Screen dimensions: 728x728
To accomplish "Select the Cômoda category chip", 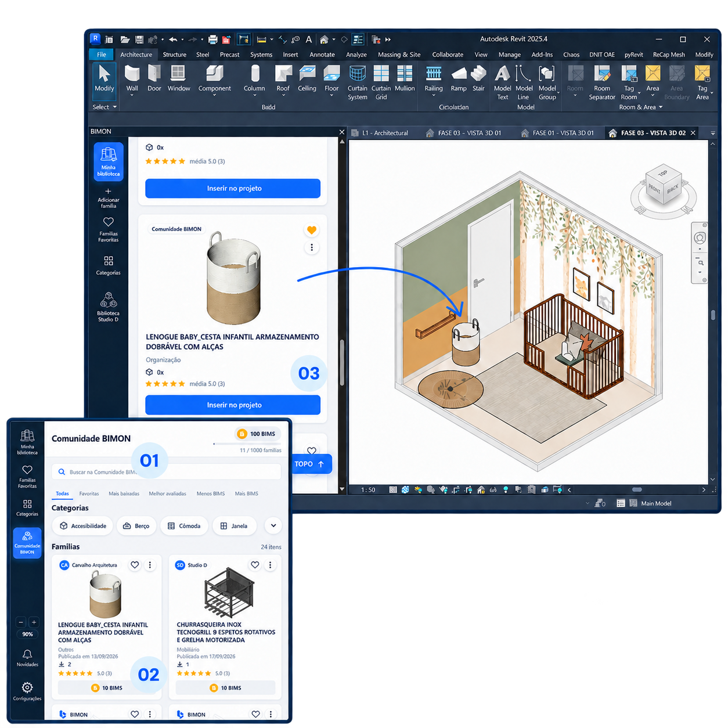I will pos(185,526).
